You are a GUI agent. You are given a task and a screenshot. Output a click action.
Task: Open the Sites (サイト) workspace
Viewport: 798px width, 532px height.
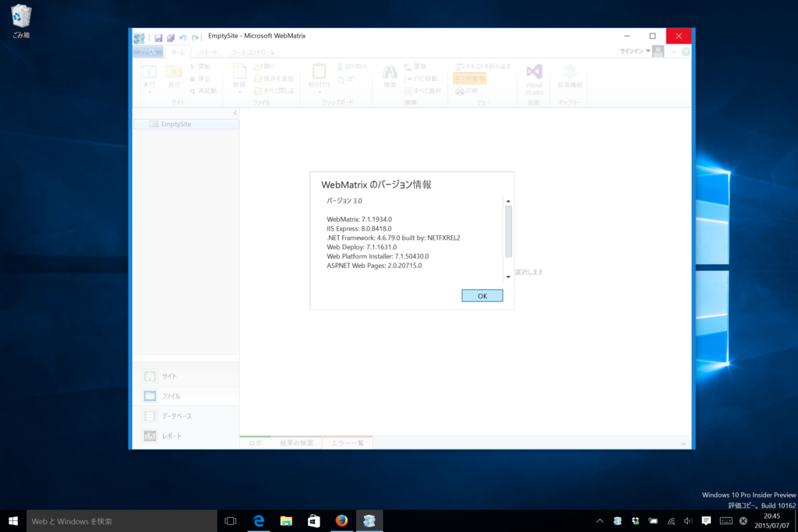click(186, 376)
